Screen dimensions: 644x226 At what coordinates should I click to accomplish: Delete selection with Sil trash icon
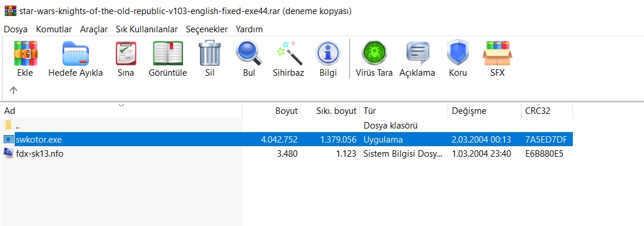tap(210, 53)
